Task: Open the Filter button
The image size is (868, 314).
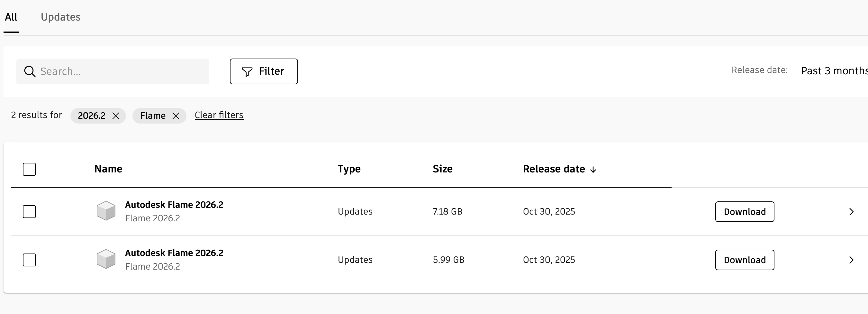Action: pos(264,71)
